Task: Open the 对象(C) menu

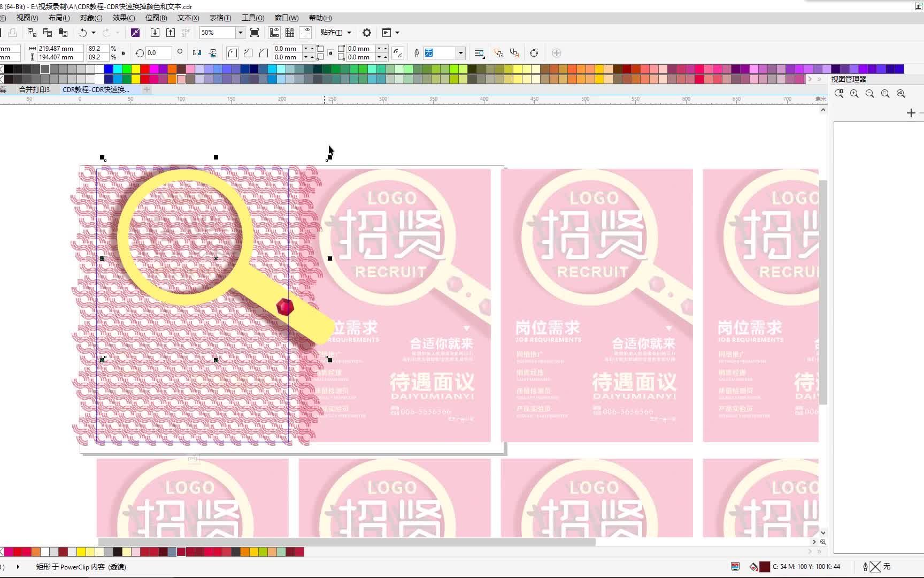Action: [x=91, y=18]
